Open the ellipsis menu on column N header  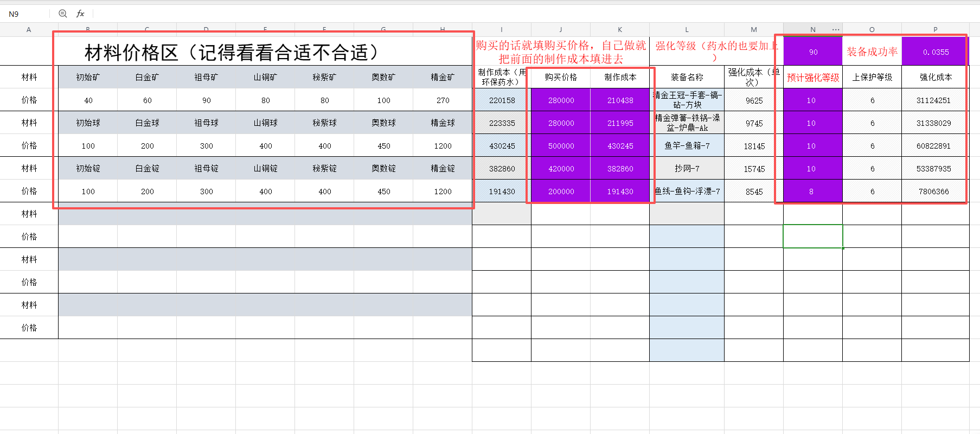coord(836,29)
